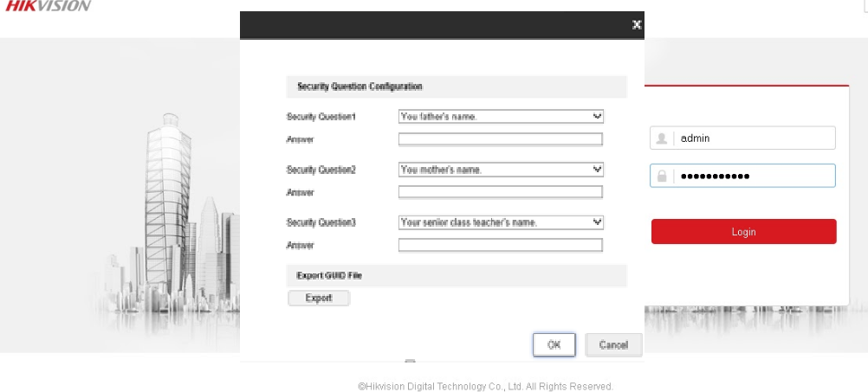Click the Security Question Configuration header

[360, 87]
